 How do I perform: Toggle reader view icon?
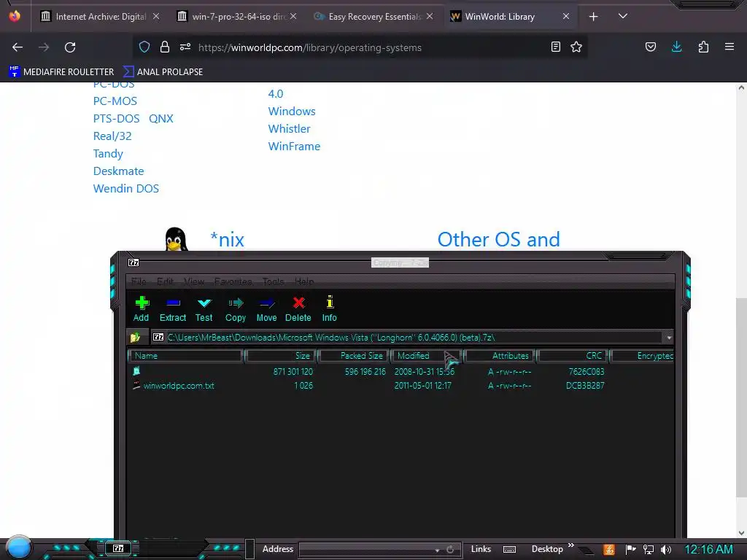(x=555, y=47)
